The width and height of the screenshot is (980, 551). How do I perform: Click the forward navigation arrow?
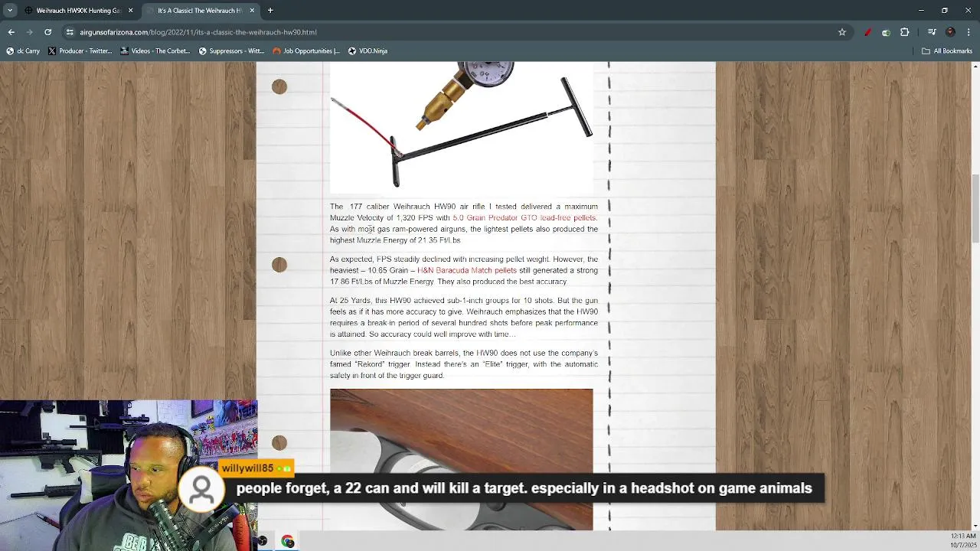29,32
